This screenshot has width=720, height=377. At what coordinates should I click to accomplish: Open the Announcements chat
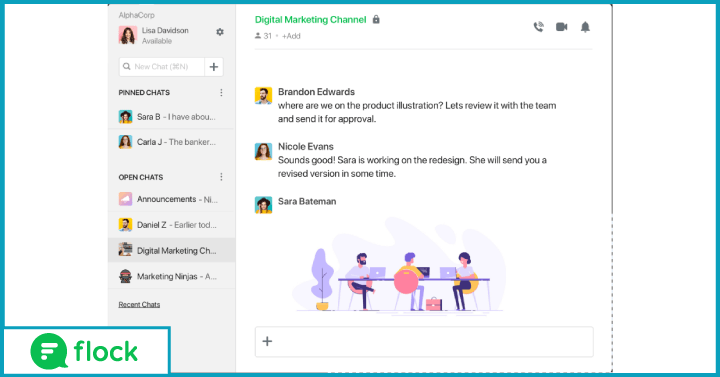pyautogui.click(x=171, y=199)
